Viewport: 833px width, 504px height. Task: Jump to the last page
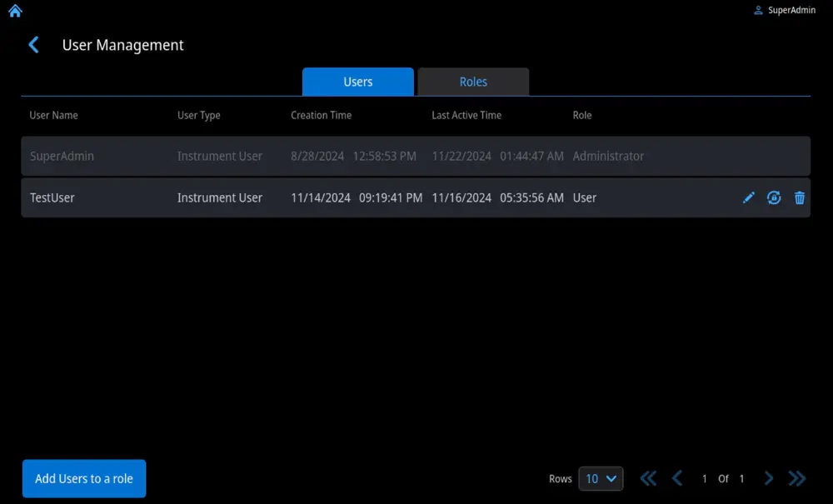point(797,478)
